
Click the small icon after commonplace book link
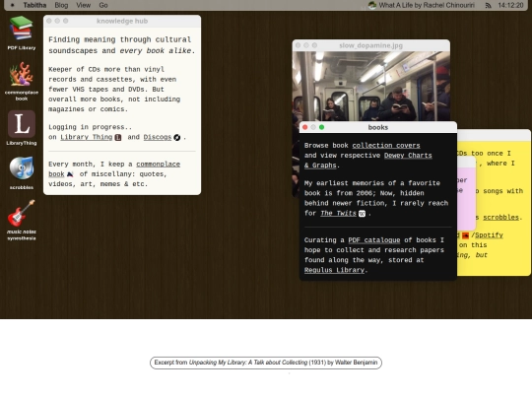pos(70,174)
